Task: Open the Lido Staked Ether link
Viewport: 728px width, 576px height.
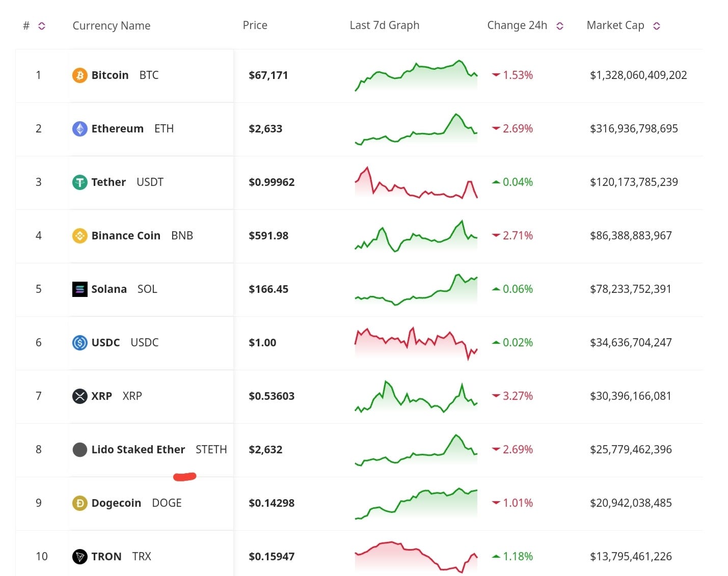Action: [138, 450]
